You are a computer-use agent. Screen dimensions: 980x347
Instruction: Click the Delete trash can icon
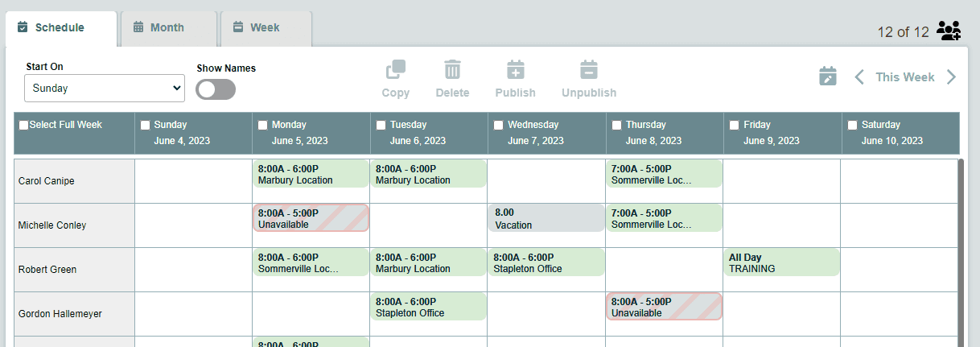(452, 69)
